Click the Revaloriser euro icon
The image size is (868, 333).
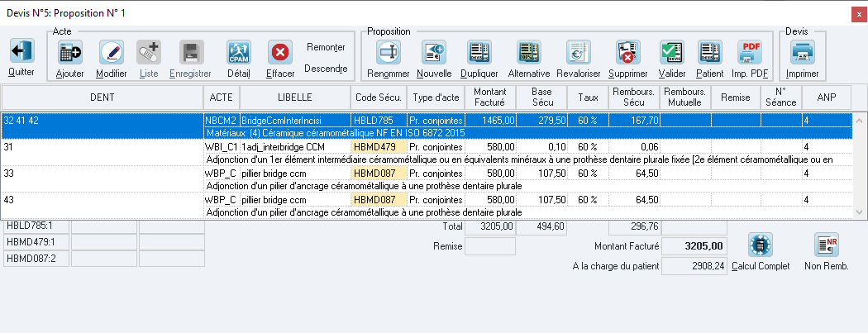(579, 54)
